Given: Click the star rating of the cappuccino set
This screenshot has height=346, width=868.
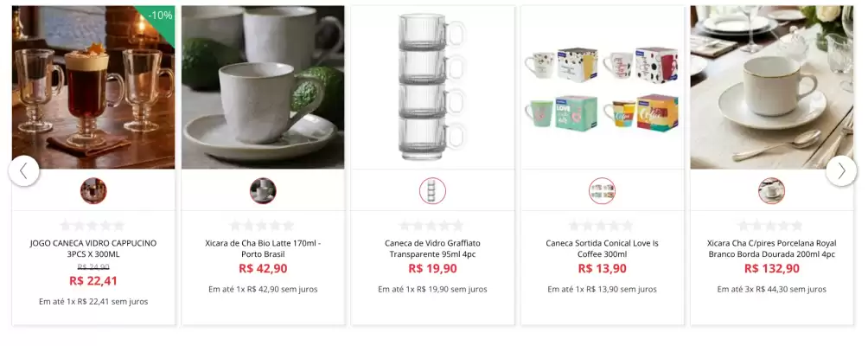Looking at the screenshot, I should tap(93, 226).
